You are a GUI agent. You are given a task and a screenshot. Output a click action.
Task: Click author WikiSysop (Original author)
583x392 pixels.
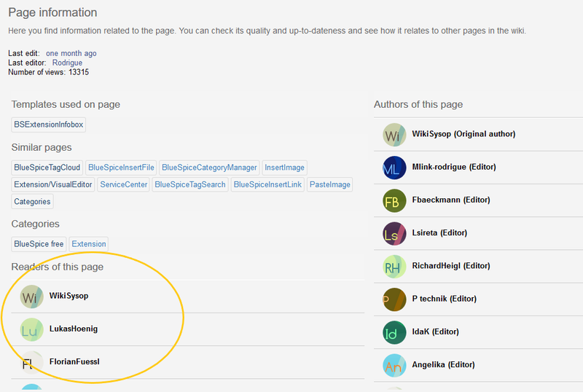pyautogui.click(x=463, y=134)
